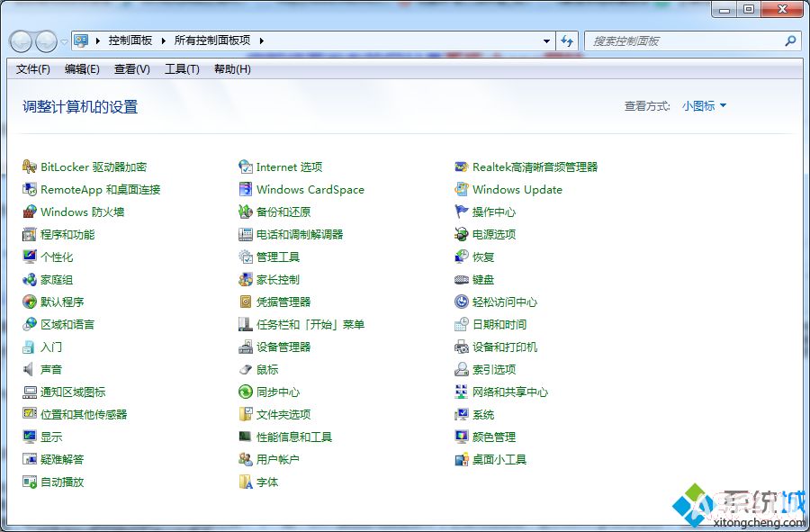Open the 查看方式 小图标 dropdown
The height and width of the screenshot is (532, 810).
pos(702,105)
